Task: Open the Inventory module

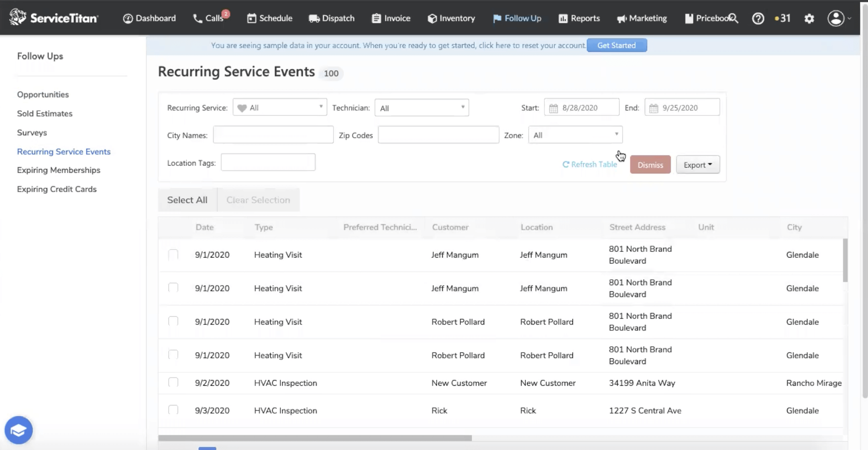Action: (x=451, y=18)
